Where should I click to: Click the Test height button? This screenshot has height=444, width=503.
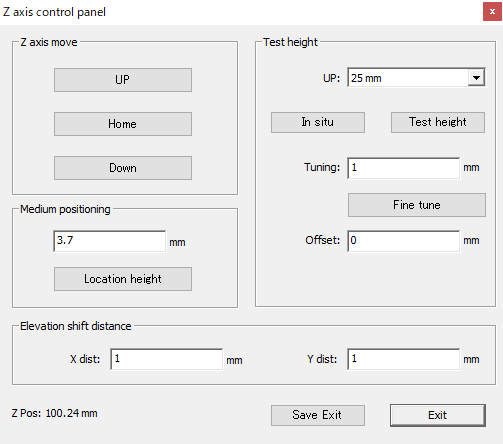tap(438, 122)
